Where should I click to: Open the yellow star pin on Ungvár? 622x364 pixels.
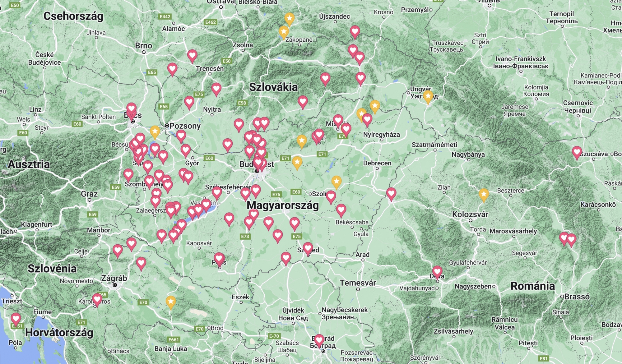pos(428,96)
